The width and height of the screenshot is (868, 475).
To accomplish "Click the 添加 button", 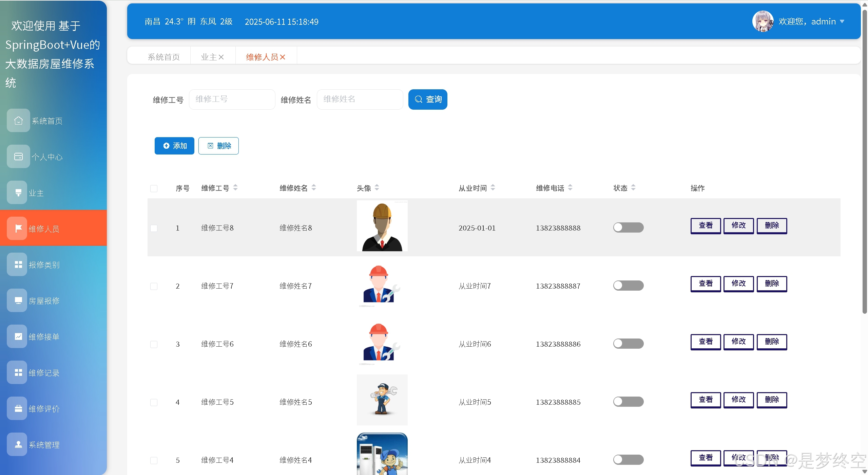I will point(174,146).
